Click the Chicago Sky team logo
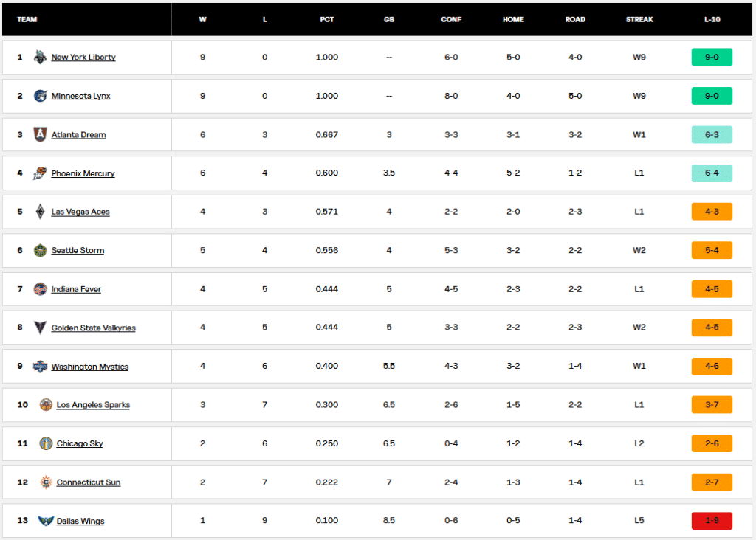This screenshot has height=540, width=756. coord(46,443)
